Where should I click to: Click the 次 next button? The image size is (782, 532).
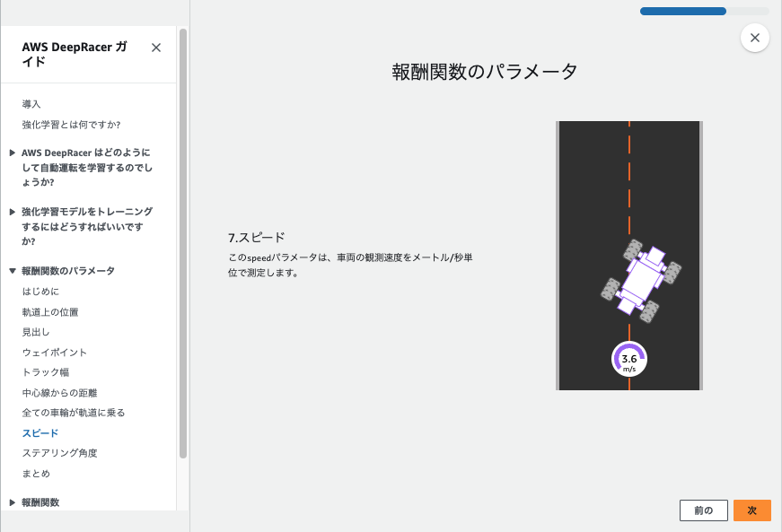751,510
